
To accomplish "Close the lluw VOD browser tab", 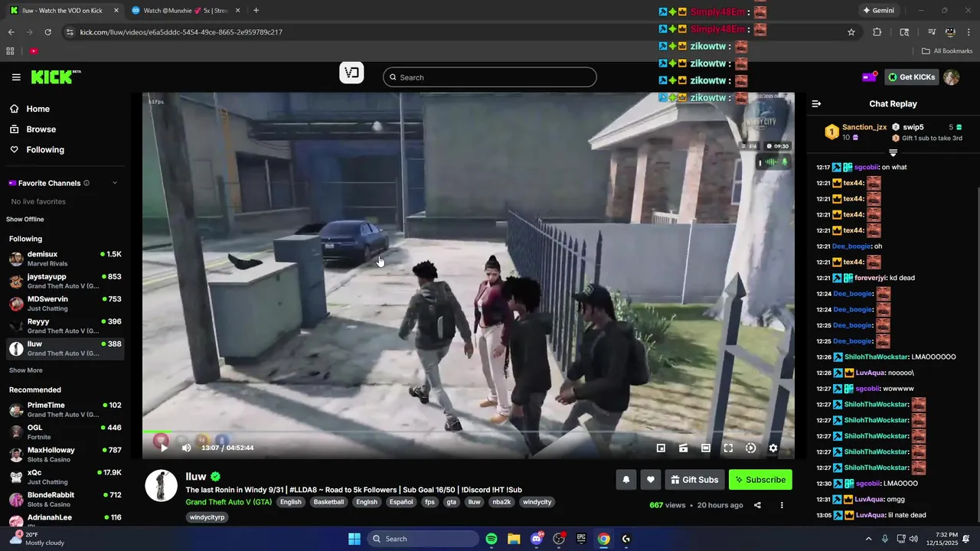I will click(x=116, y=11).
